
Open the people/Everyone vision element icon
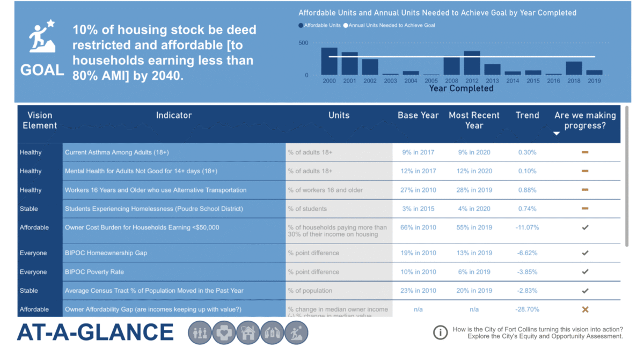click(200, 333)
